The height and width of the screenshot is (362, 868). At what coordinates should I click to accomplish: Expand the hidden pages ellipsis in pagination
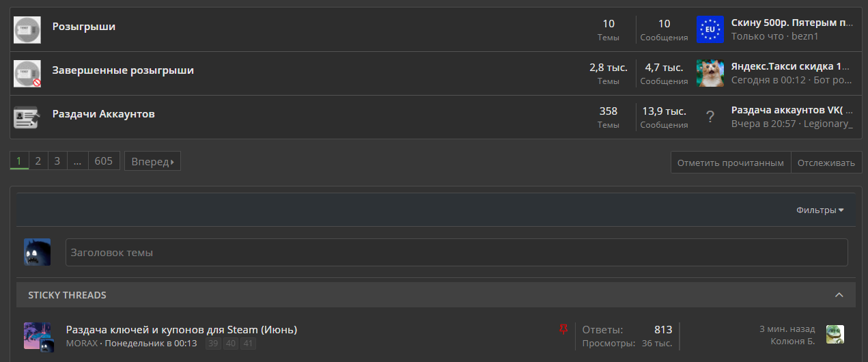pos(77,161)
